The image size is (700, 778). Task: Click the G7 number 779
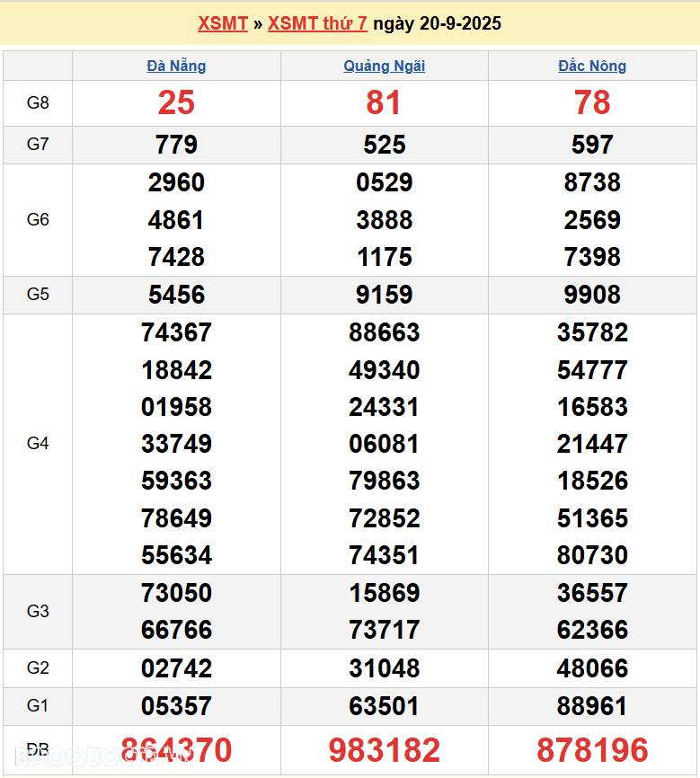(x=176, y=145)
